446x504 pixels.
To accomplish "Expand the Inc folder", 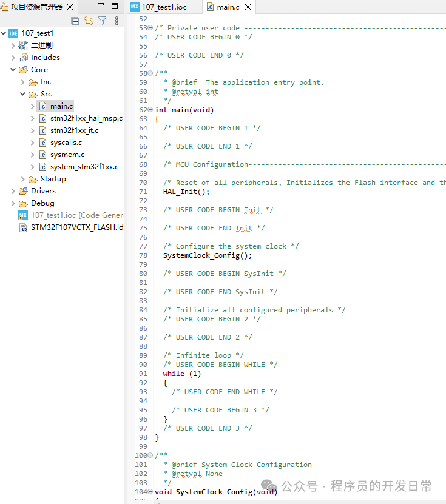I will [23, 82].
